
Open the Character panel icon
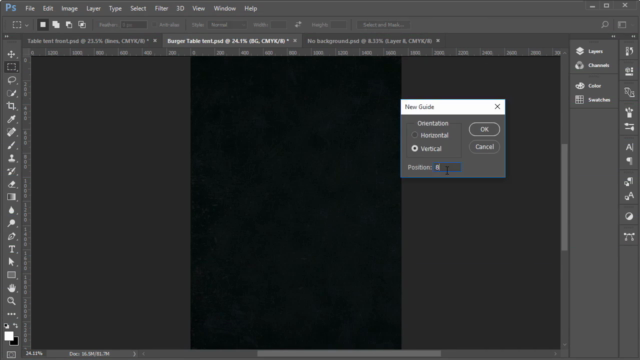[x=629, y=147]
